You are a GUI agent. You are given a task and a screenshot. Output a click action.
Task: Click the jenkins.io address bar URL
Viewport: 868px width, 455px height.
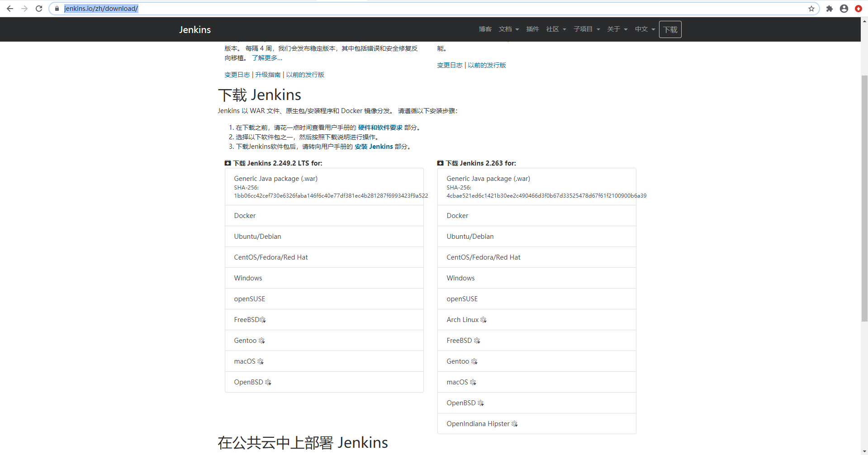point(101,9)
